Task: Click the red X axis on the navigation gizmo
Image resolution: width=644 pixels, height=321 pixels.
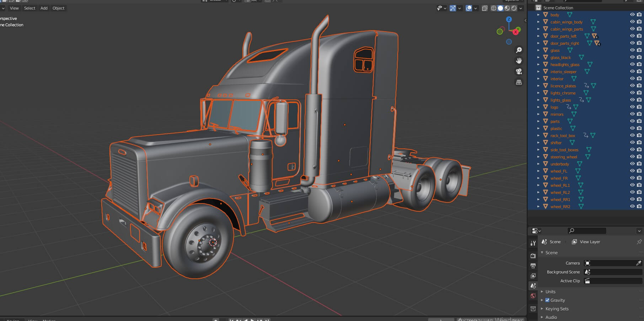Action: [515, 32]
